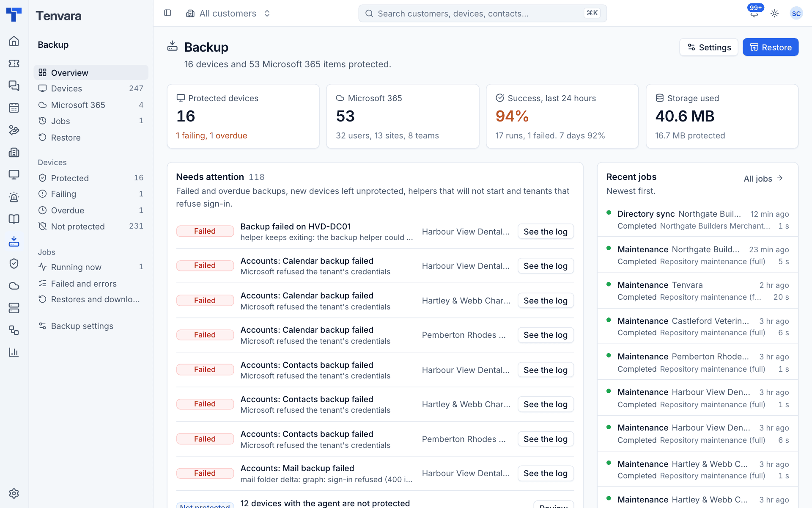Open the SC user avatar menu
Viewport: 812px width, 508px height.
796,14
